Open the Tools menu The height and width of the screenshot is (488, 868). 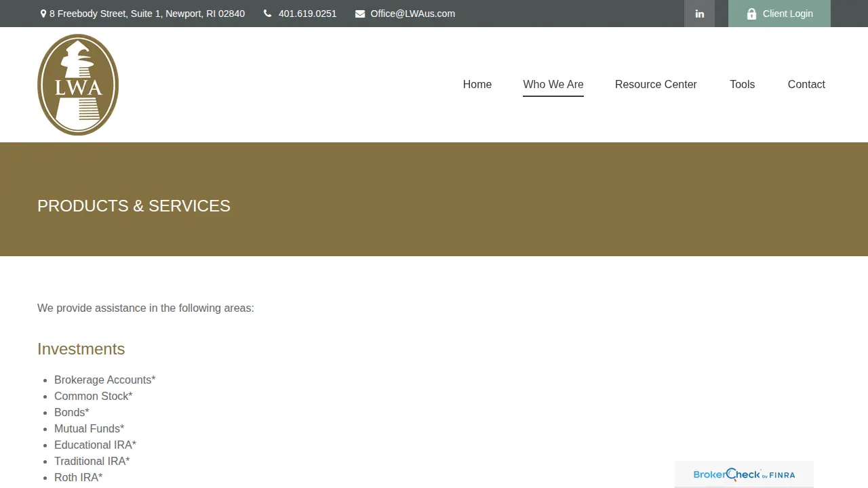click(x=742, y=84)
